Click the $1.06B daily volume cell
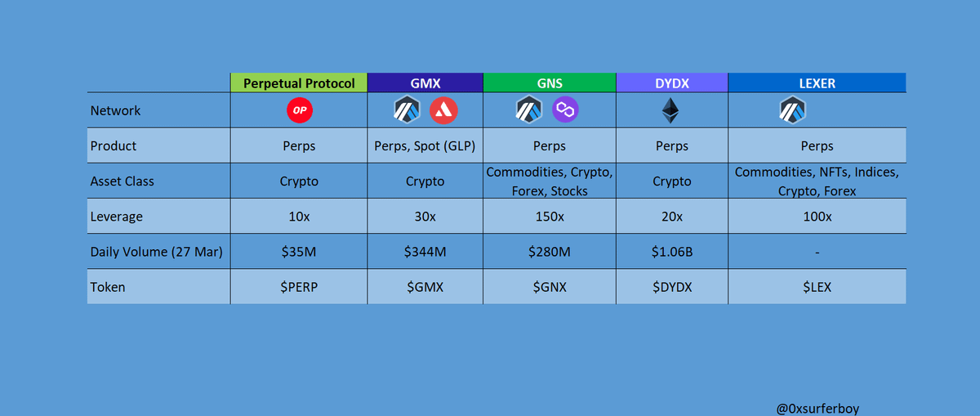The height and width of the screenshot is (416, 980). [672, 252]
